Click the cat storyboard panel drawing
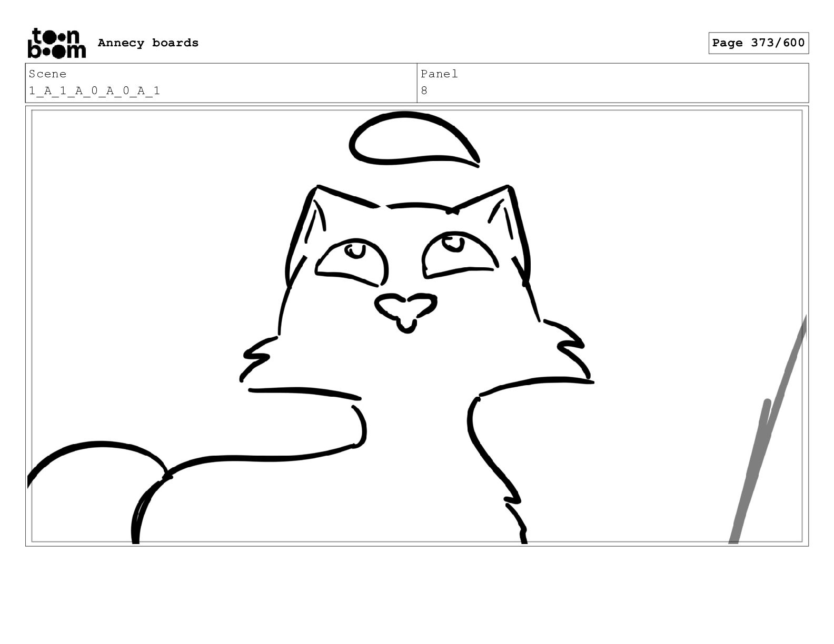This screenshot has width=834, height=644. (417, 326)
